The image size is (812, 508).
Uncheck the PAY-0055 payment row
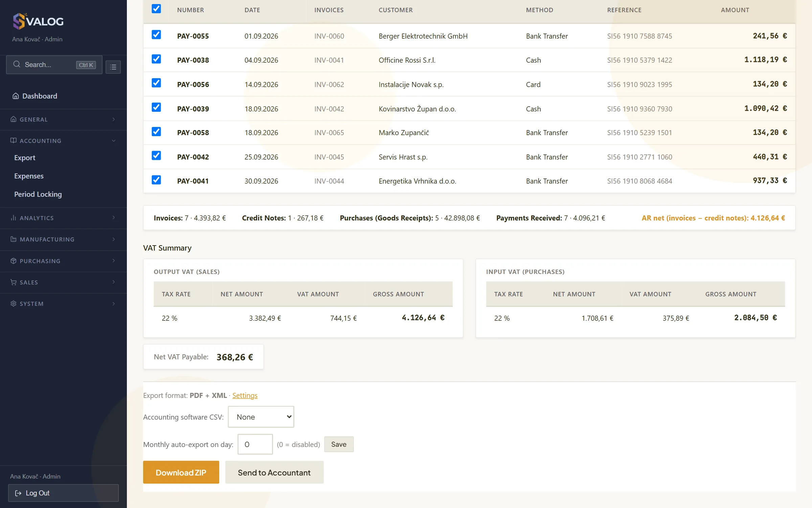pyautogui.click(x=156, y=35)
